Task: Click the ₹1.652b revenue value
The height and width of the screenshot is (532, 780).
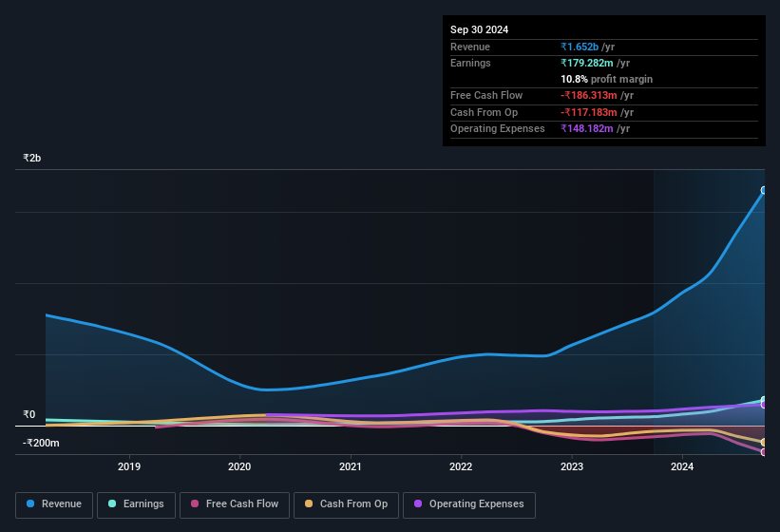Action: (x=580, y=47)
